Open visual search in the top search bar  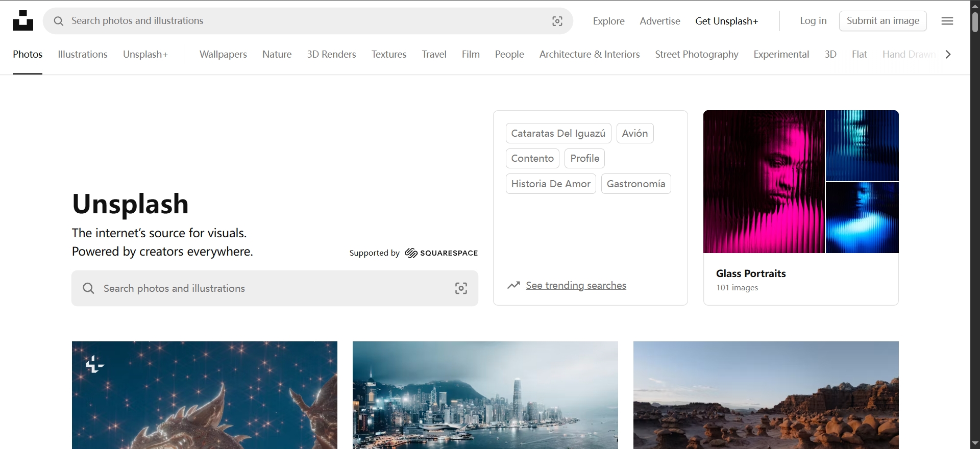(557, 21)
